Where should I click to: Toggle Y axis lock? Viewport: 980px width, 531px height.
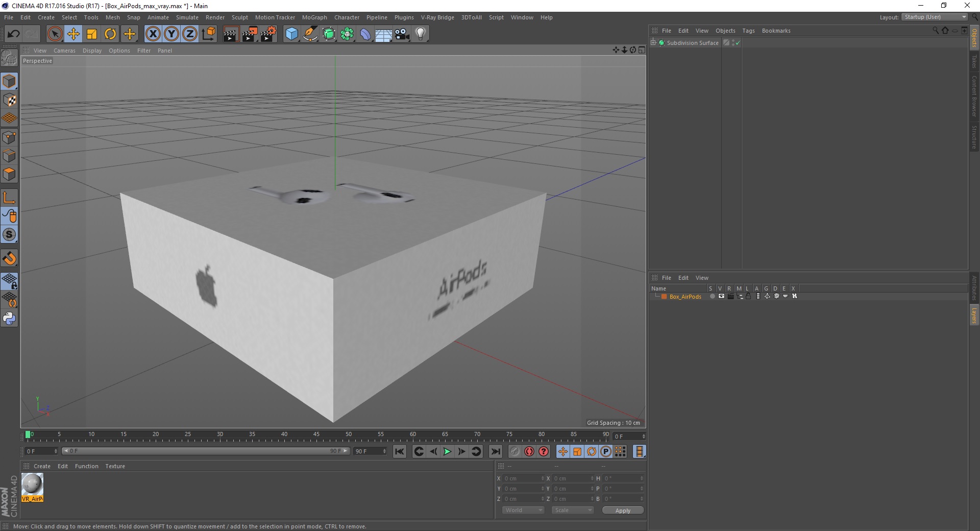(171, 34)
